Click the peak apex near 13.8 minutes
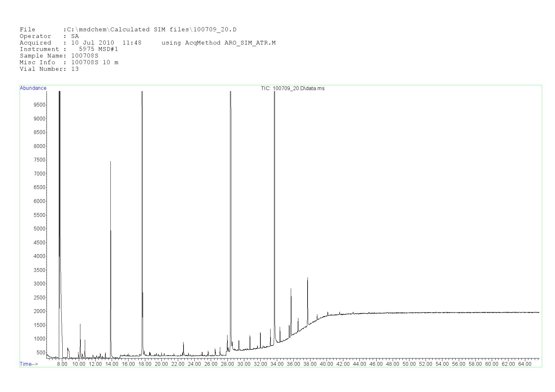This screenshot has height=392, width=555. click(x=110, y=162)
